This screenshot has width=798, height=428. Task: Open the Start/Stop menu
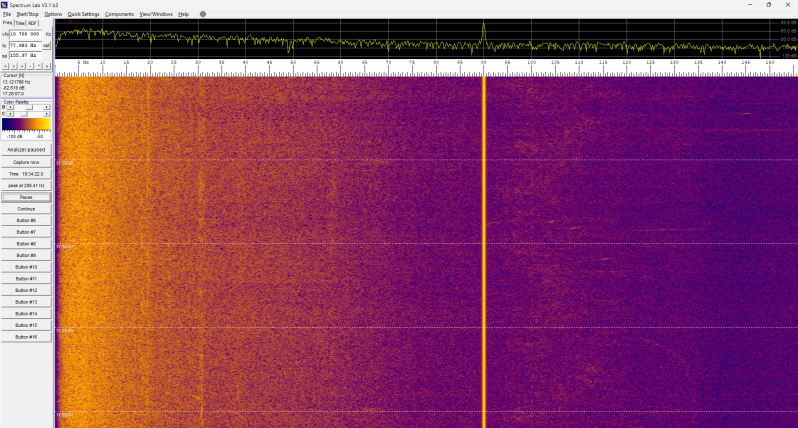pos(27,14)
